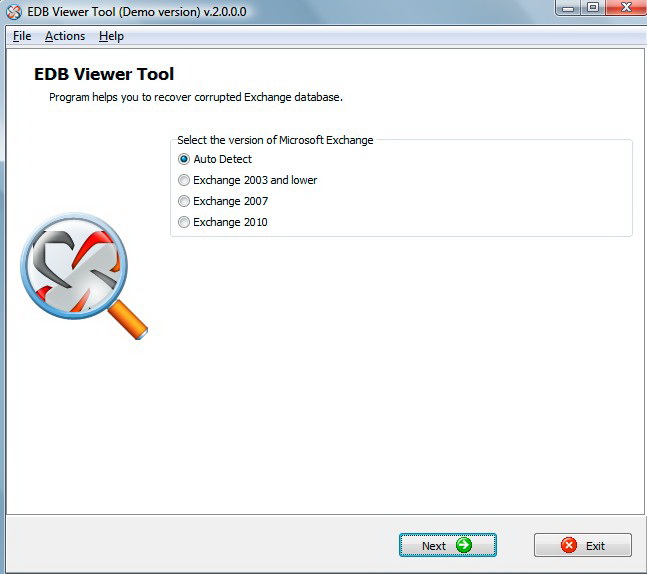
Task: Click 'Select the version of Microsoft Exchange' label
Action: pos(275,140)
